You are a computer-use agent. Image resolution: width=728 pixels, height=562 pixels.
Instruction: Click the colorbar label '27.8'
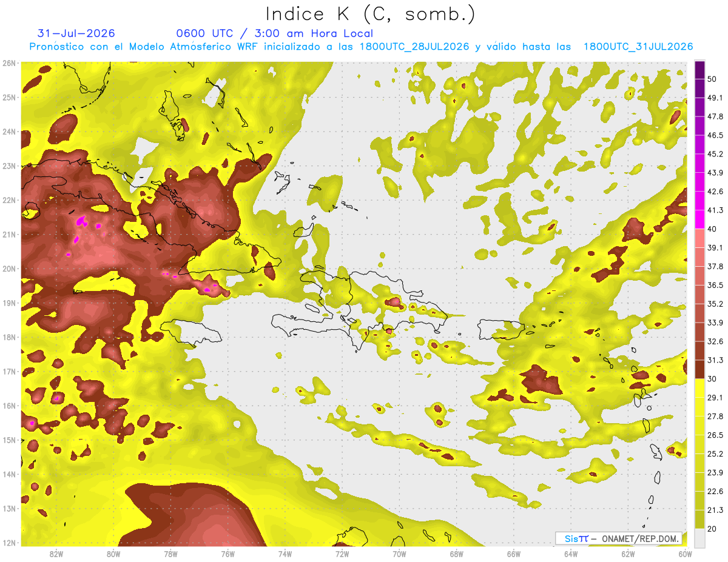tap(715, 416)
